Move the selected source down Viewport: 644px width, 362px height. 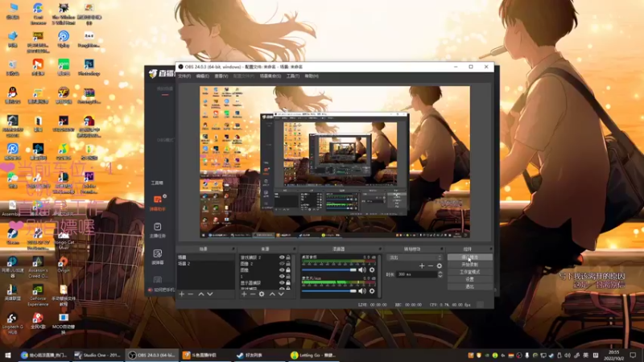pyautogui.click(x=281, y=294)
